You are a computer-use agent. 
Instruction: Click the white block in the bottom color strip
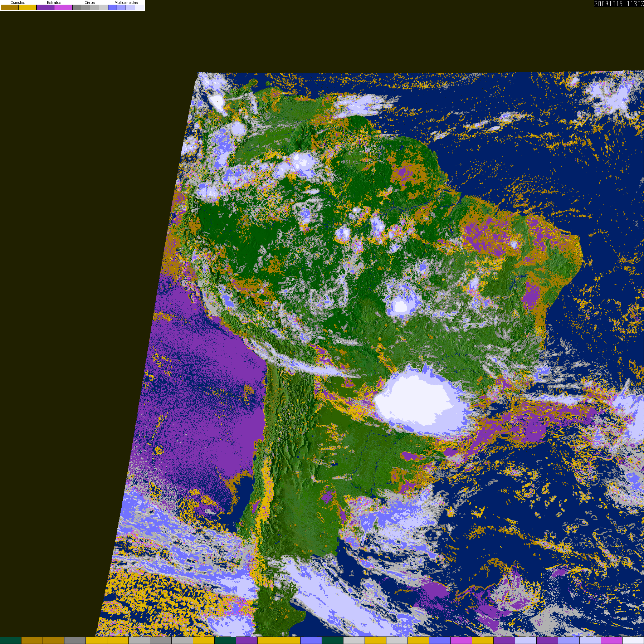633,640
